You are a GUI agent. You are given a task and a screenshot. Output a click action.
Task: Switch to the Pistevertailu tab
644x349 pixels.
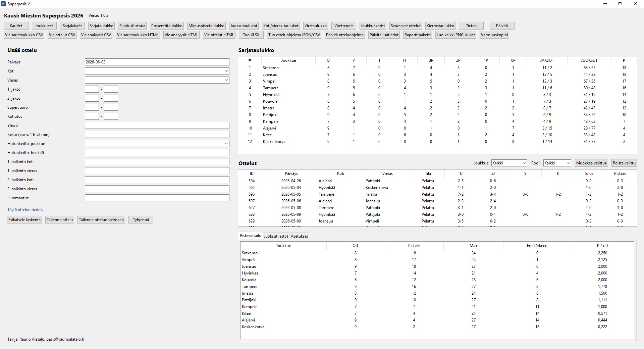coord(251,236)
